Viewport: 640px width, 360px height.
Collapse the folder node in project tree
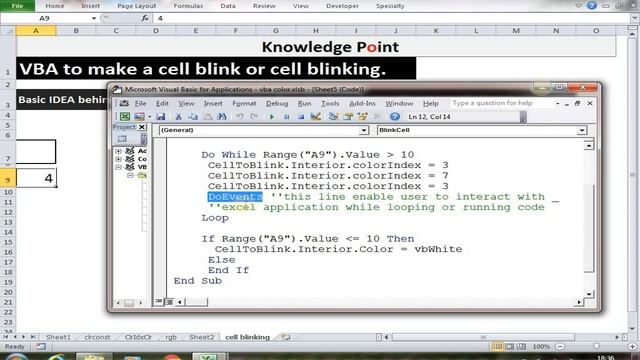[x=130, y=176]
